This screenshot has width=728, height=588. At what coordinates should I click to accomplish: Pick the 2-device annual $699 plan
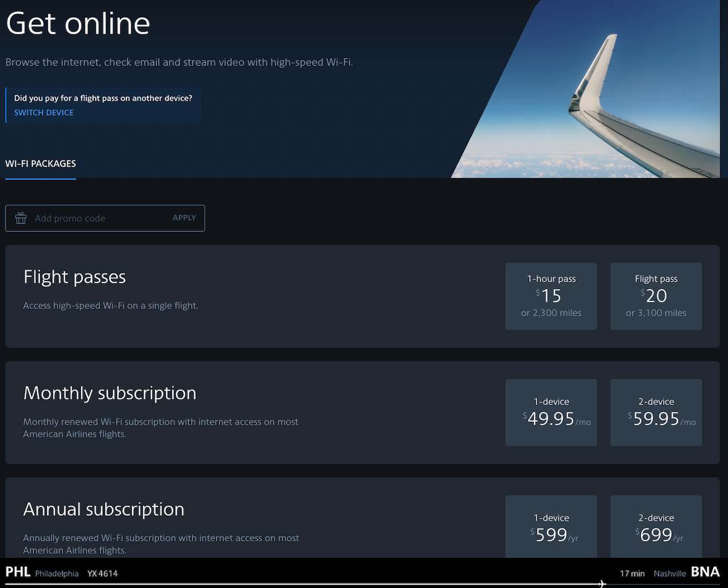click(x=656, y=527)
